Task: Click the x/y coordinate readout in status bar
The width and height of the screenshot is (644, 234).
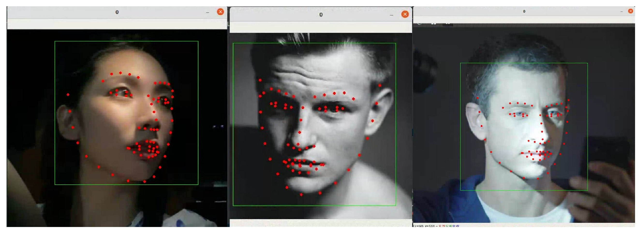Action: coord(424,226)
